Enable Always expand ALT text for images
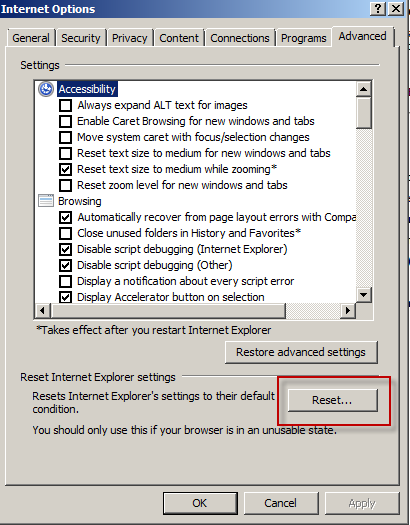This screenshot has width=410, height=525. [65, 105]
